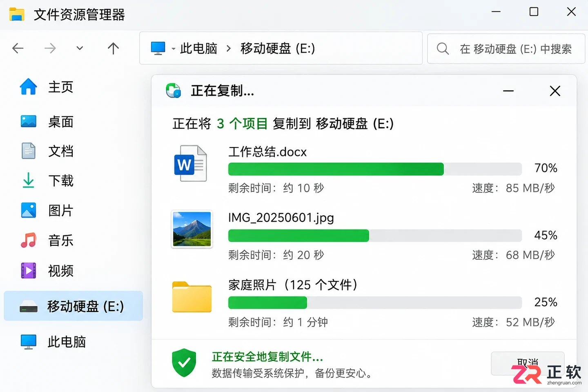
Task: Go up one folder level
Action: pos(113,49)
